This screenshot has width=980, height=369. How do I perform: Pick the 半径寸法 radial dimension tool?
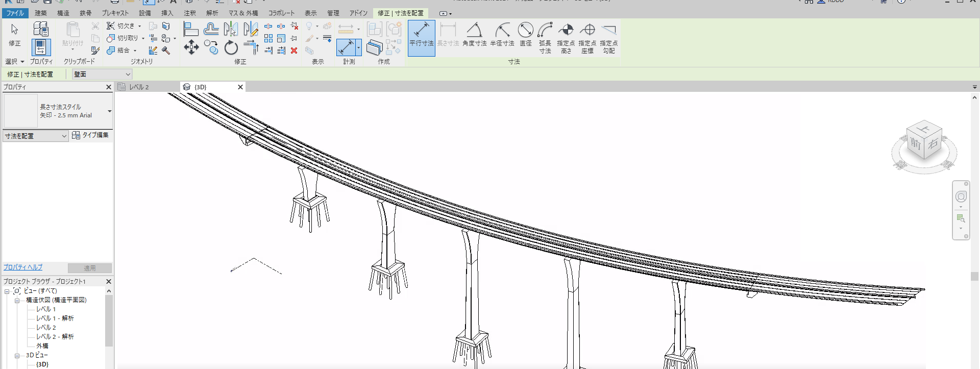tap(502, 35)
